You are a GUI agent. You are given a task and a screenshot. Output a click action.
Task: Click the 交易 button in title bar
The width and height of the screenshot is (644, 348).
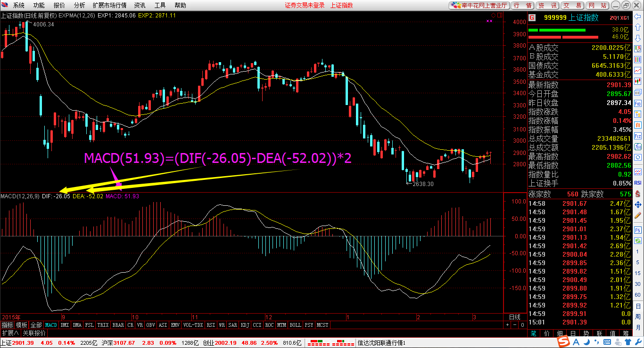572,5
